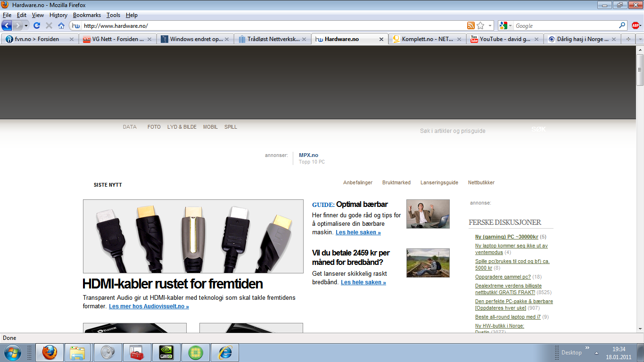The width and height of the screenshot is (644, 362).
Task: Click the page vertical scrollbar thumb
Action: tap(640, 70)
